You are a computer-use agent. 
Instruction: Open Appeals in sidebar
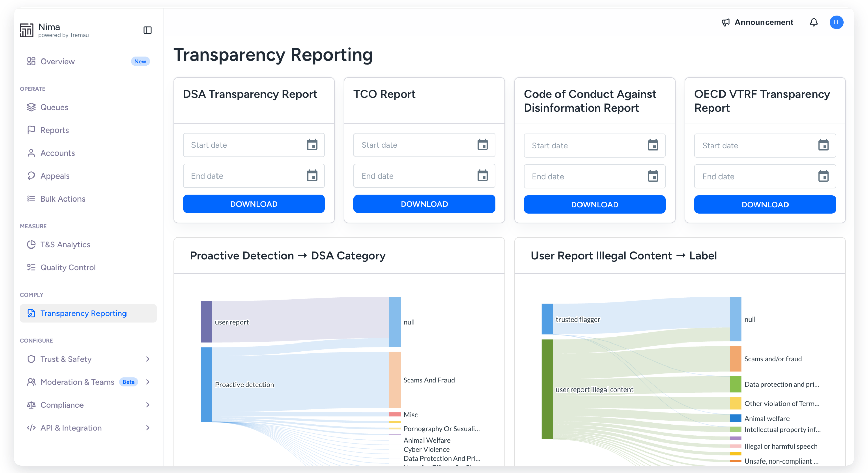tap(88, 176)
